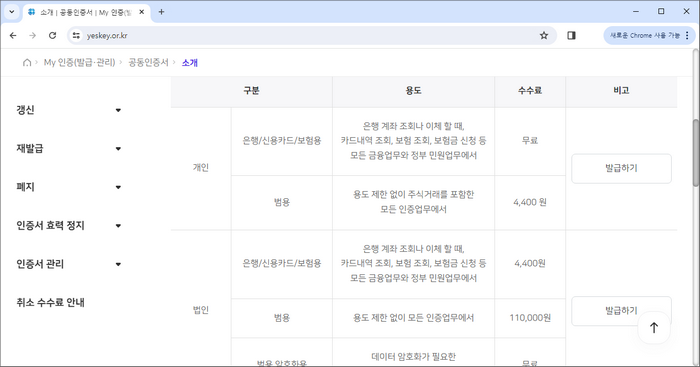Click the 4,400 원 fee for 개인 범용

pyautogui.click(x=530, y=202)
